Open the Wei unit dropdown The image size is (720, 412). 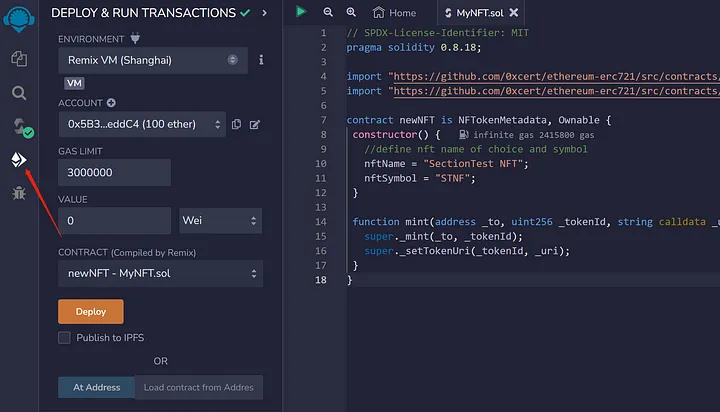(x=220, y=220)
